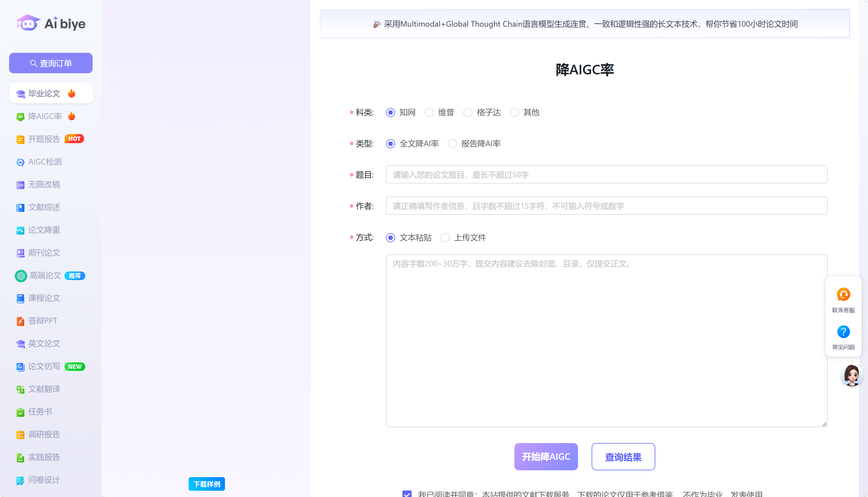868x497 pixels.
Task: Click the '联系客服' label
Action: click(843, 310)
